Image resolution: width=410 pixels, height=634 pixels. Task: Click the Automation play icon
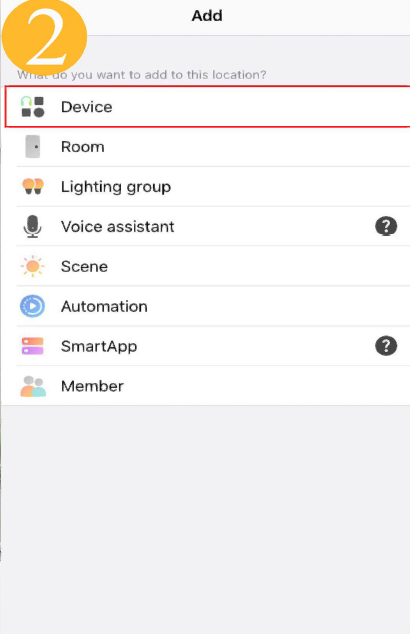click(x=32, y=306)
